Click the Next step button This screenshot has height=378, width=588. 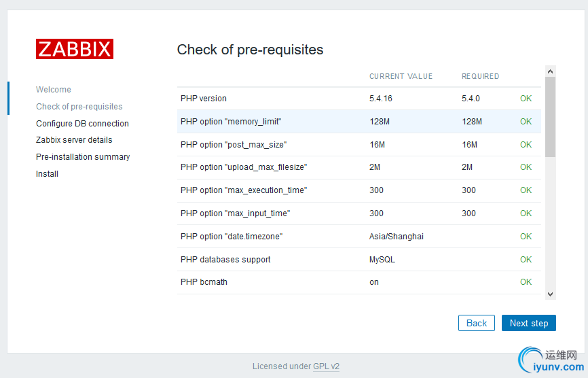(528, 323)
